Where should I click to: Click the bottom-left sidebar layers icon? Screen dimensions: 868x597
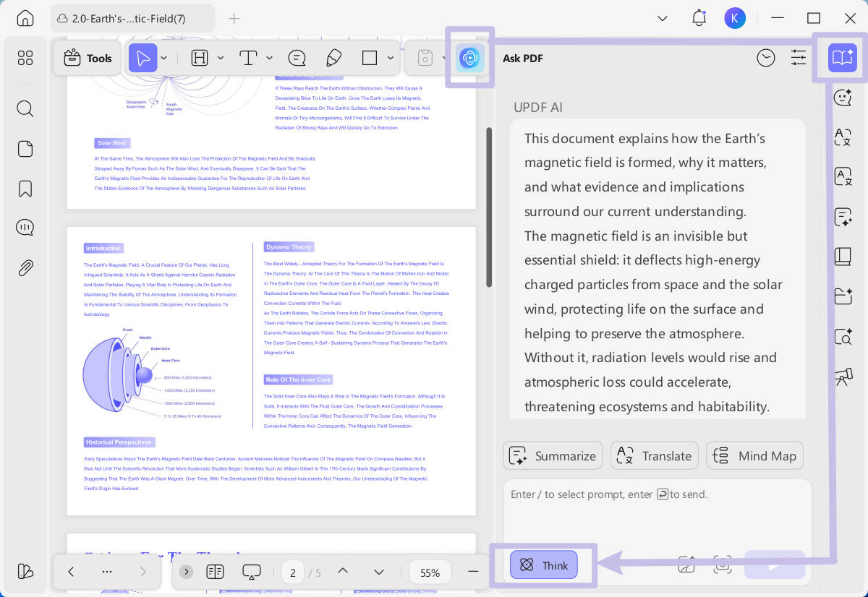coord(25,571)
